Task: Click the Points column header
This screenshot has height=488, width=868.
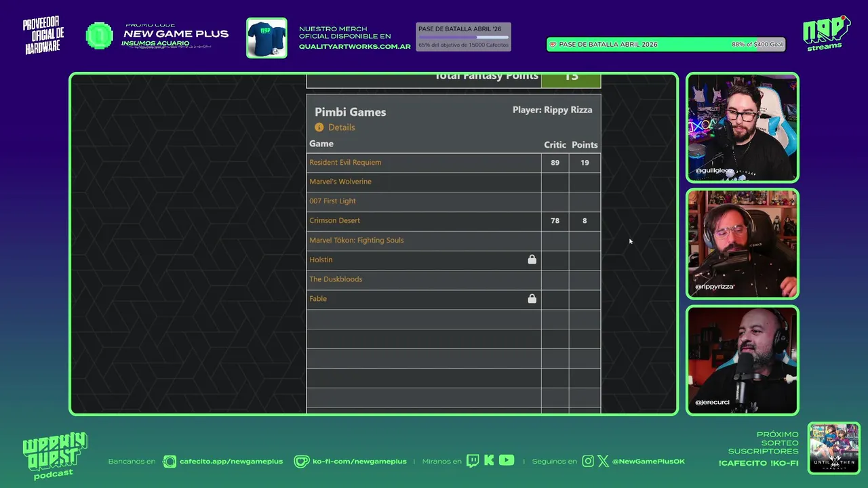Action: tap(585, 145)
